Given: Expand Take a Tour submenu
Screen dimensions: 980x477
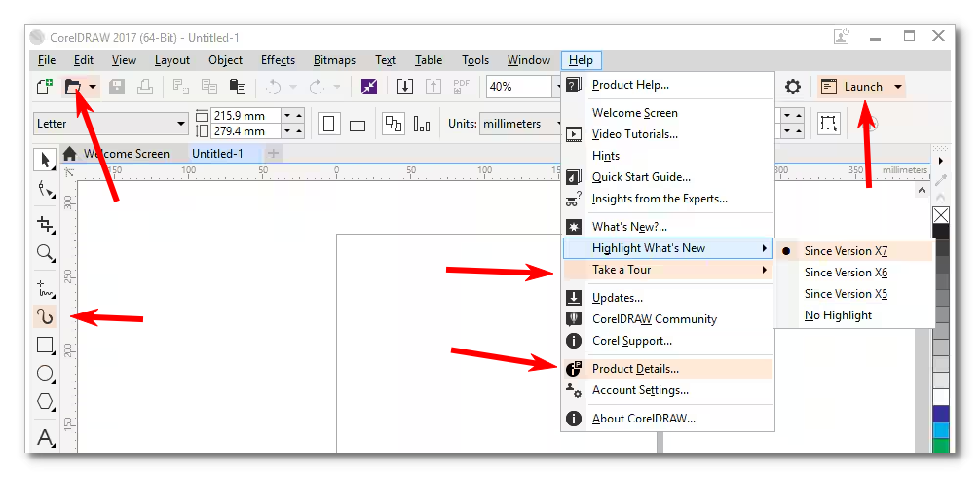Looking at the screenshot, I should coord(666,270).
